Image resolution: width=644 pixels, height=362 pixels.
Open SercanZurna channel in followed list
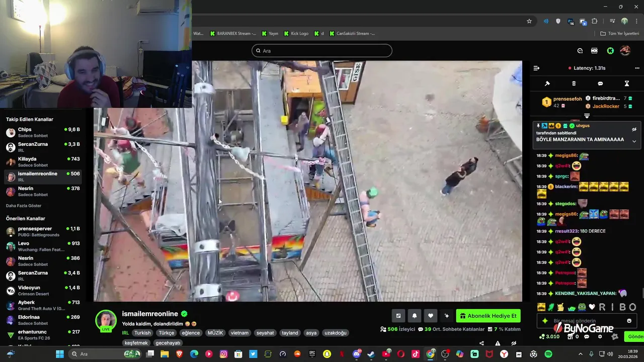pos(43,147)
